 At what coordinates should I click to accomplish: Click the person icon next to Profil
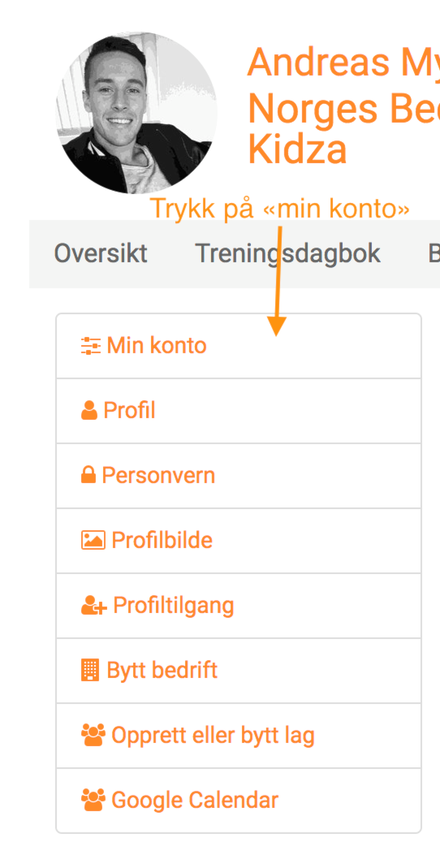coord(89,411)
